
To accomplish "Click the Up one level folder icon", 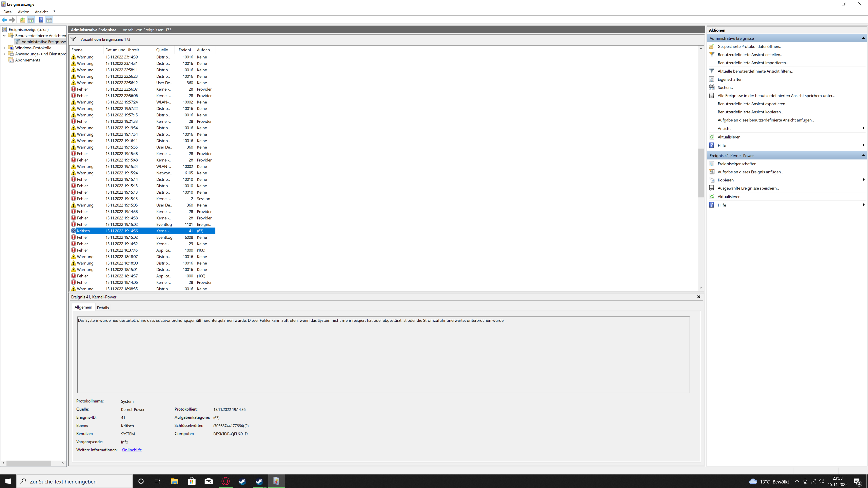I will tap(23, 20).
